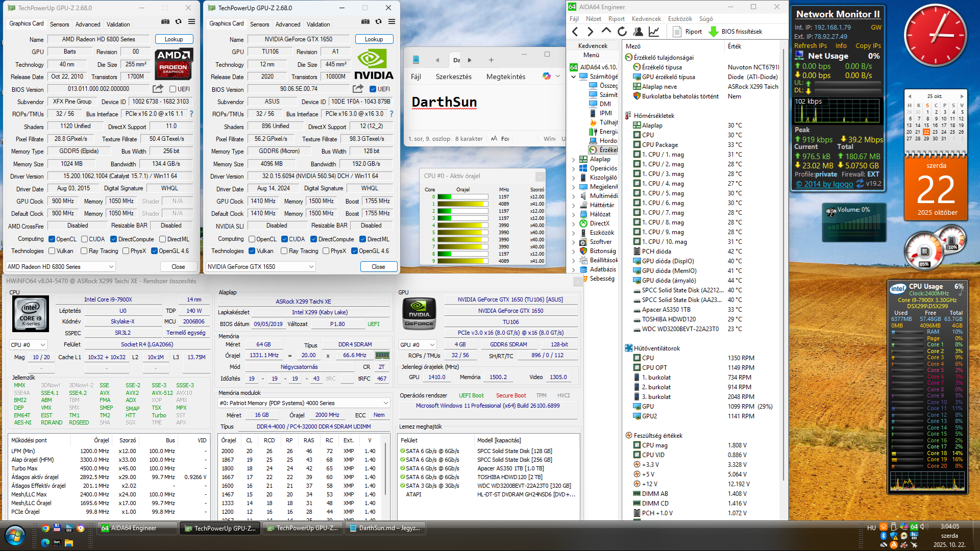Open the AIDA64 graph toolbar icon

click(654, 32)
